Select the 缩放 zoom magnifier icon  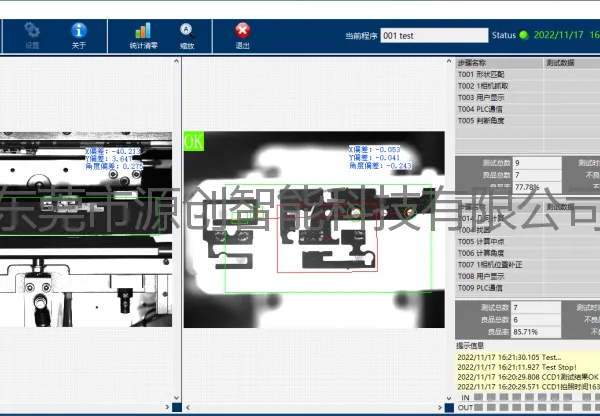(187, 36)
